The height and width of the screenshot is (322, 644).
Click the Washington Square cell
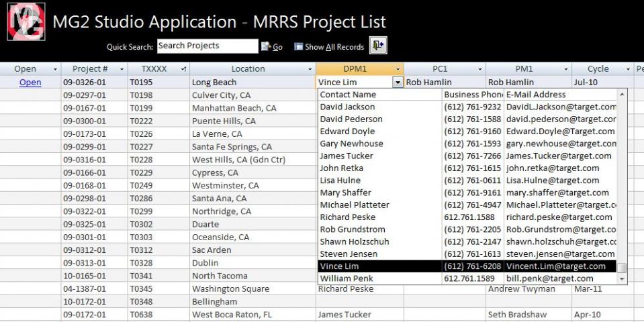tap(253, 288)
